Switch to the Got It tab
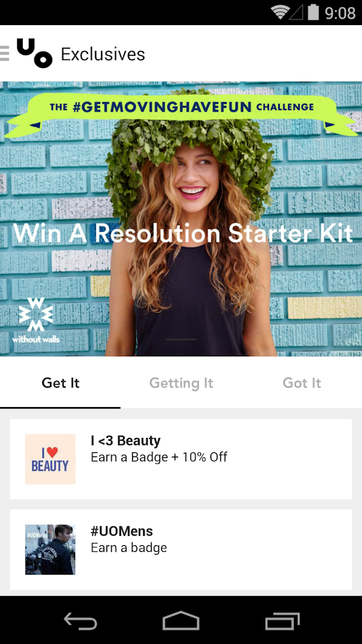The width and height of the screenshot is (362, 644). [x=302, y=383]
